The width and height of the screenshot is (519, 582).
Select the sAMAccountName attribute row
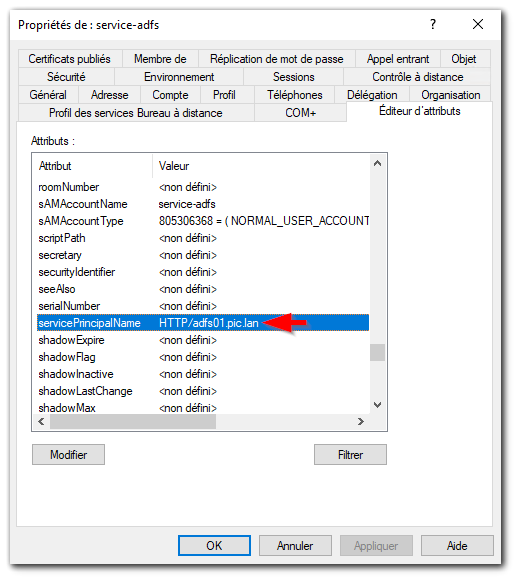[x=203, y=204]
